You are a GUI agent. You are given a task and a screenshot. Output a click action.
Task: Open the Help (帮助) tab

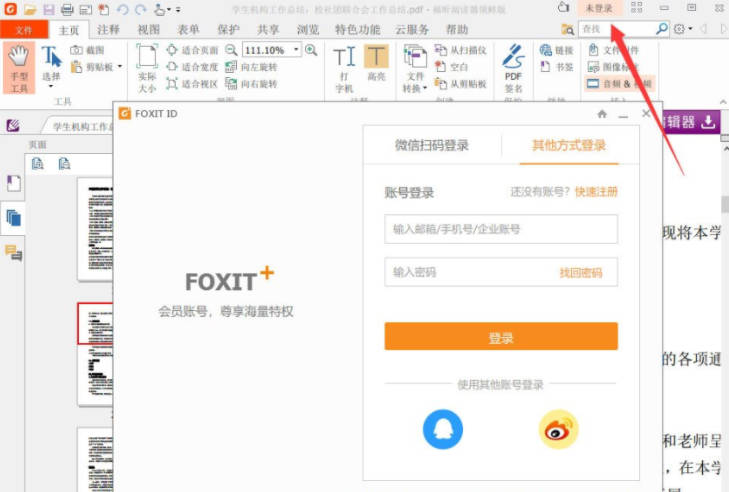tap(457, 30)
